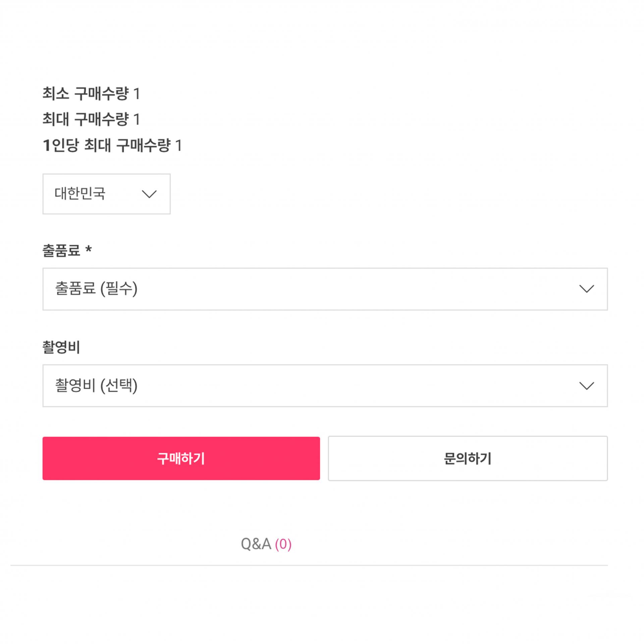This screenshot has height=644, width=644.
Task: Click the chevron arrow of 촬영비 (선택) dropdown
Action: coord(586,386)
